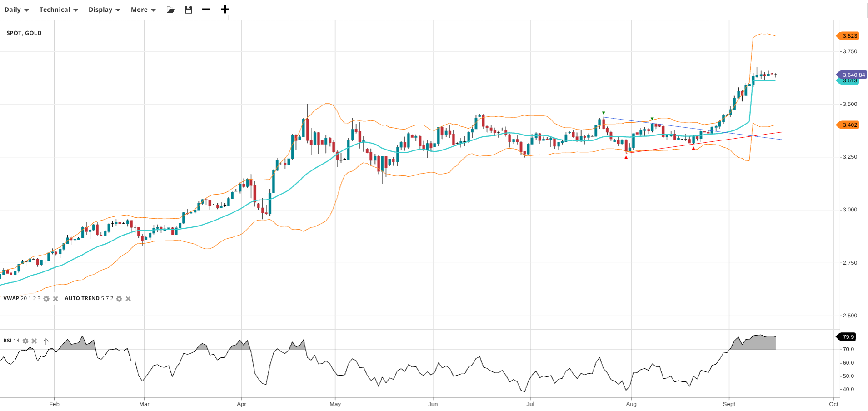Zoom out with the minus icon
868x411 pixels.
[x=206, y=10]
